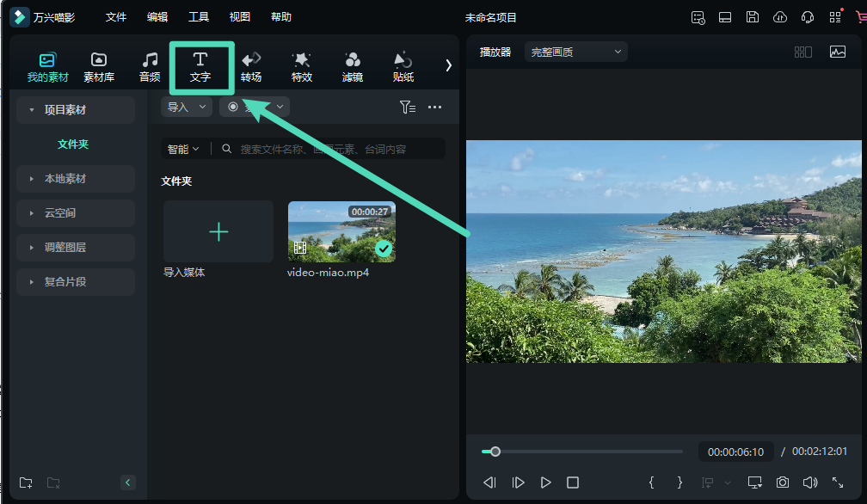Open the 完整画质 quality dropdown
Screen dimensions: 867x504
point(575,52)
